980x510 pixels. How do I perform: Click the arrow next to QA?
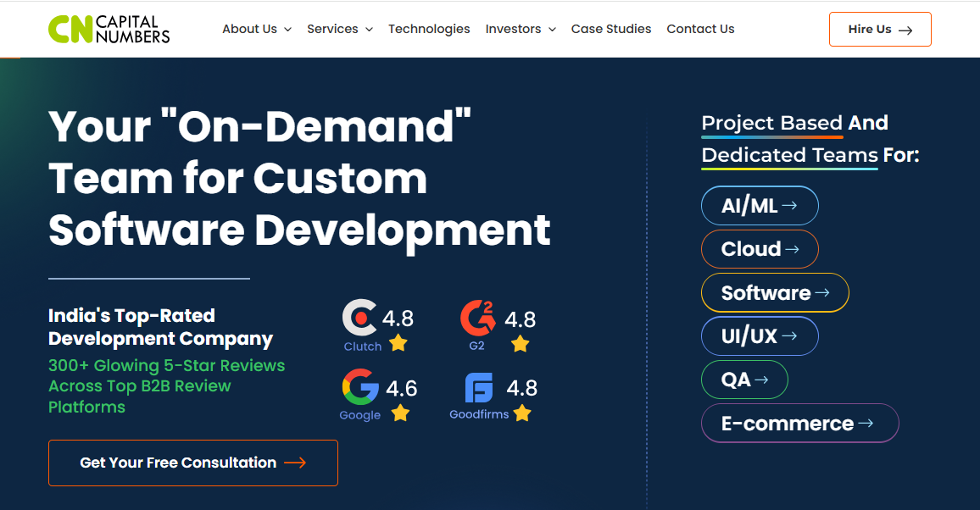pyautogui.click(x=761, y=380)
